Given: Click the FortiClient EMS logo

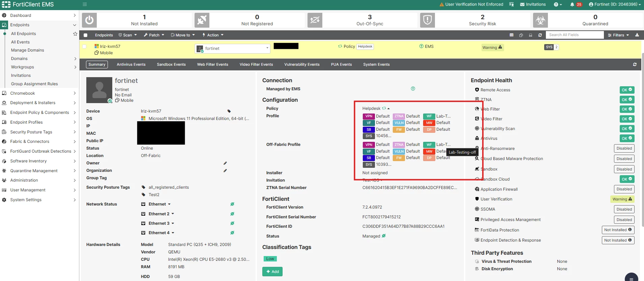Looking at the screenshot, I should click(28, 4).
